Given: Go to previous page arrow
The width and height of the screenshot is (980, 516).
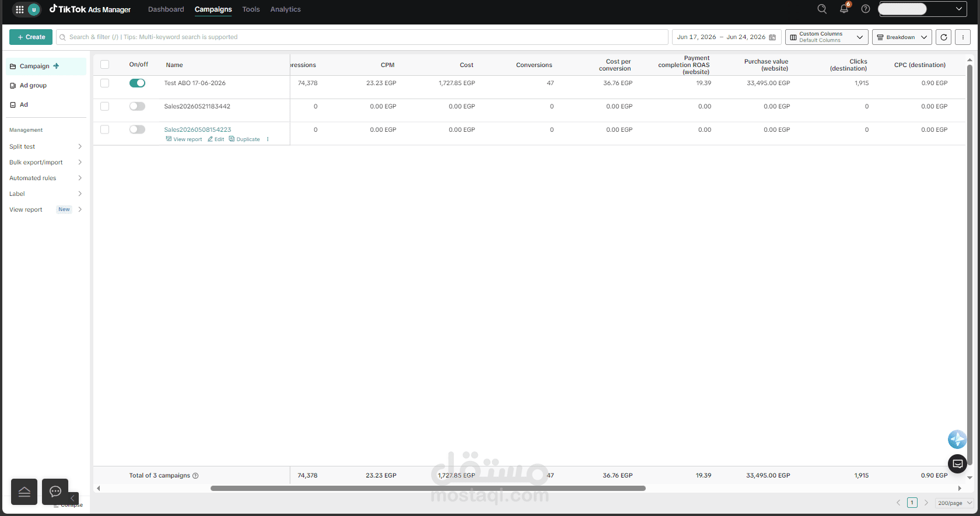Looking at the screenshot, I should [x=898, y=503].
